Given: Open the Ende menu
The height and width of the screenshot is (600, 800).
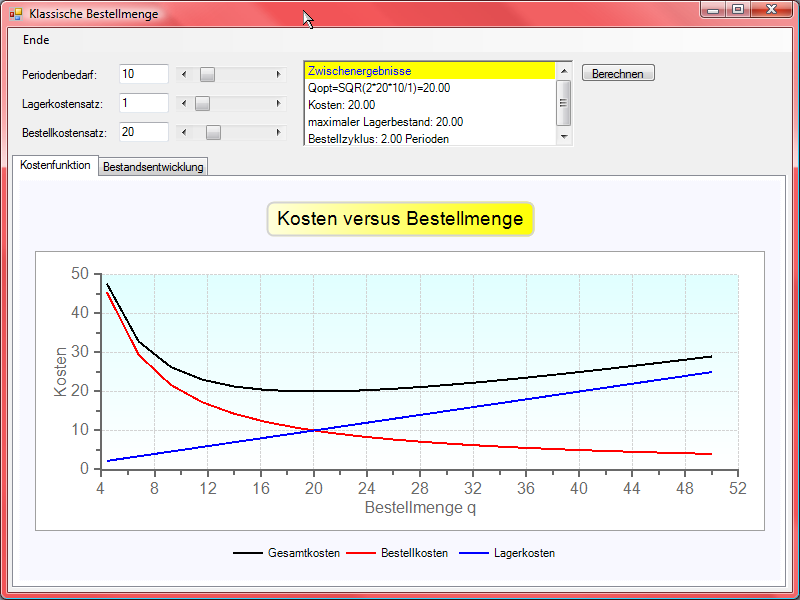Looking at the screenshot, I should pos(36,40).
